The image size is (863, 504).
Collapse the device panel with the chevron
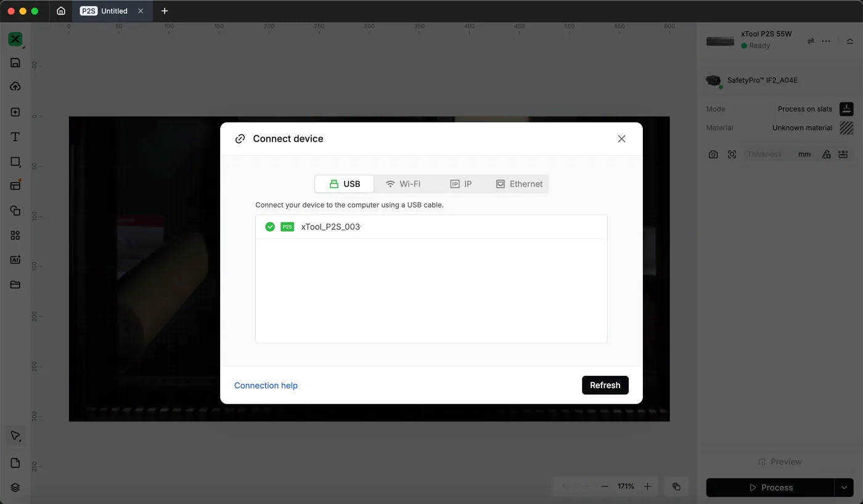coord(850,41)
